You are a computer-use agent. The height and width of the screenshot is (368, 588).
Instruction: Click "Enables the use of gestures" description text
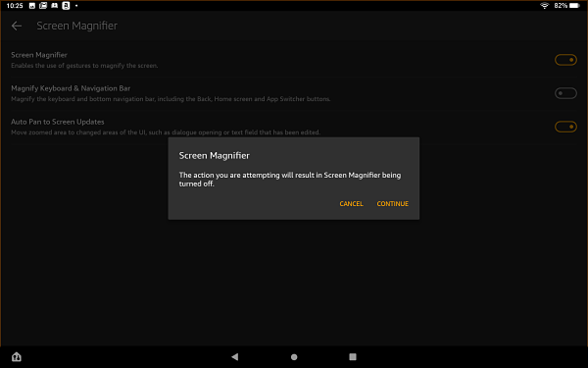coord(84,66)
